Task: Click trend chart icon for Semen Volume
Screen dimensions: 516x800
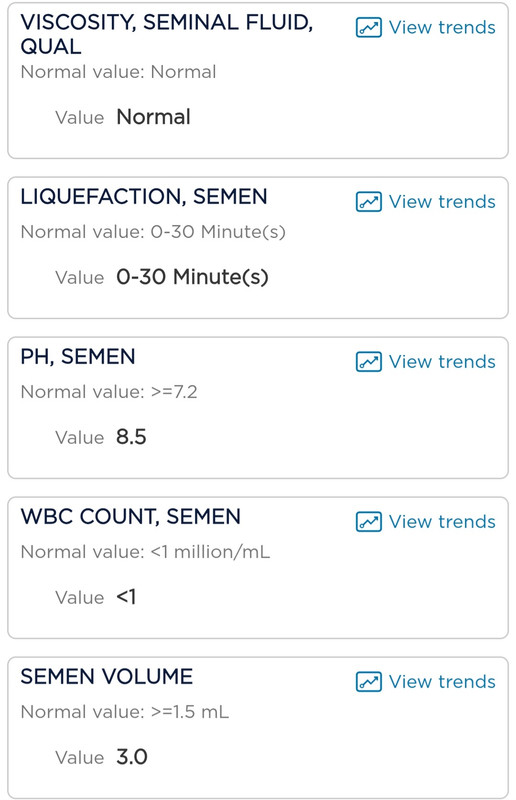Action: pos(368,682)
